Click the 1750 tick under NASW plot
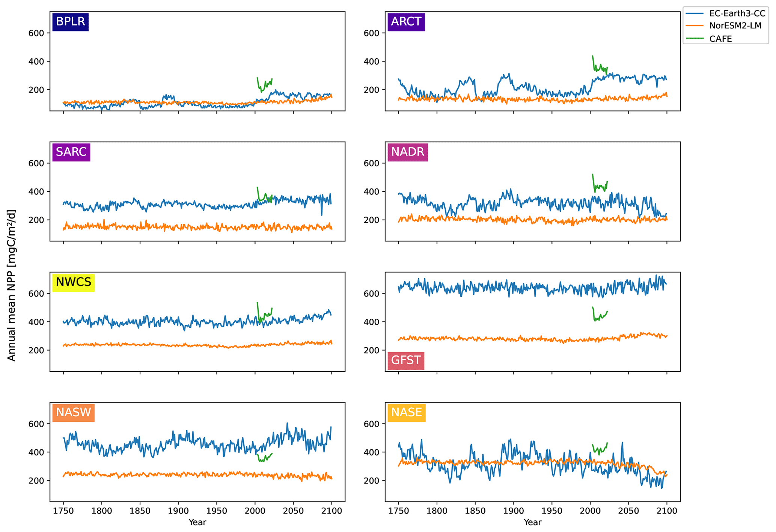The height and width of the screenshot is (532, 776). pos(63,511)
